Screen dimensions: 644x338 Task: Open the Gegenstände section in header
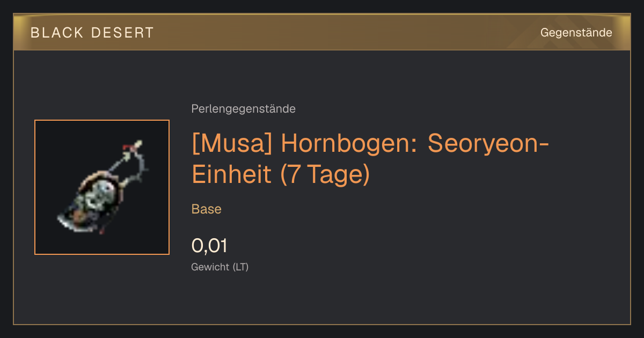coord(576,33)
